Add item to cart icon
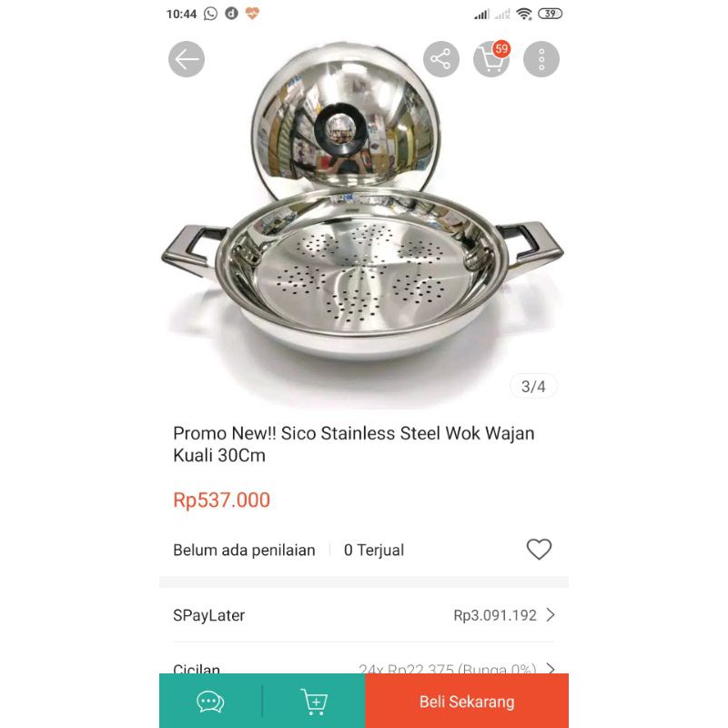 314,701
